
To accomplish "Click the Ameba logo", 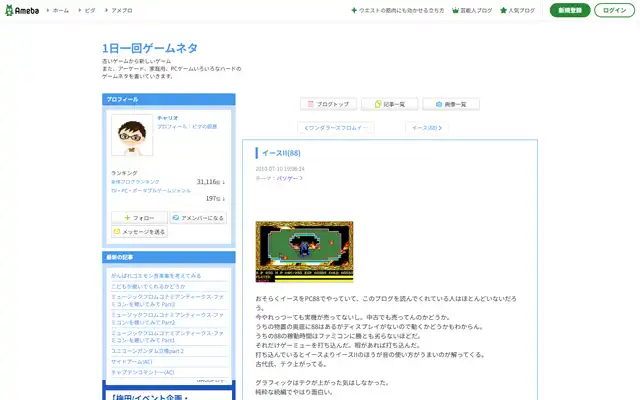I will click(x=22, y=11).
